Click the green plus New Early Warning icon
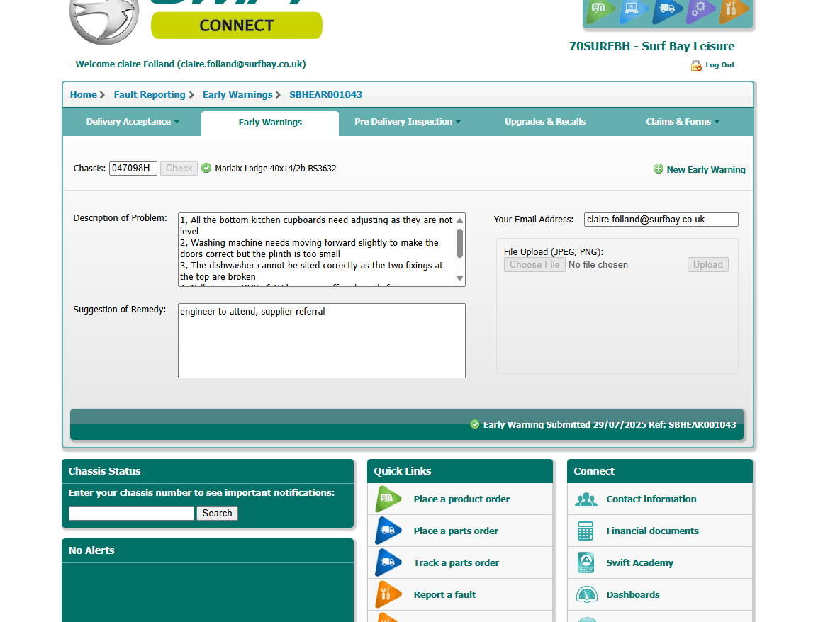This screenshot has width=840, height=622. [659, 169]
